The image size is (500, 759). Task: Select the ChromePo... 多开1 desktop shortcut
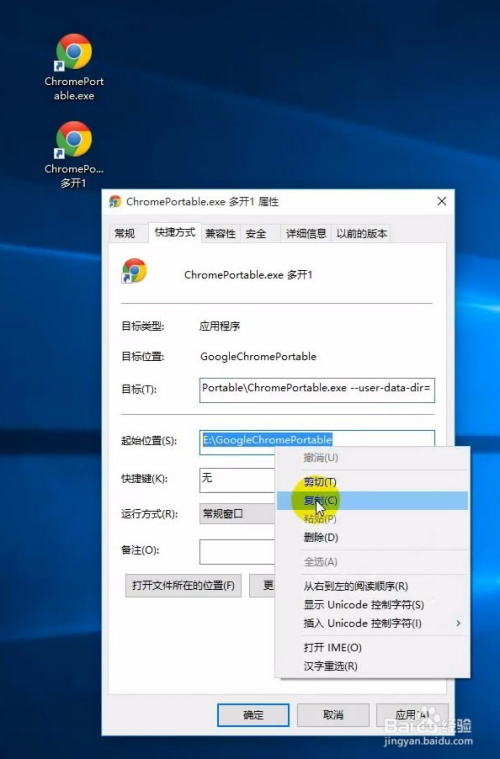74,155
